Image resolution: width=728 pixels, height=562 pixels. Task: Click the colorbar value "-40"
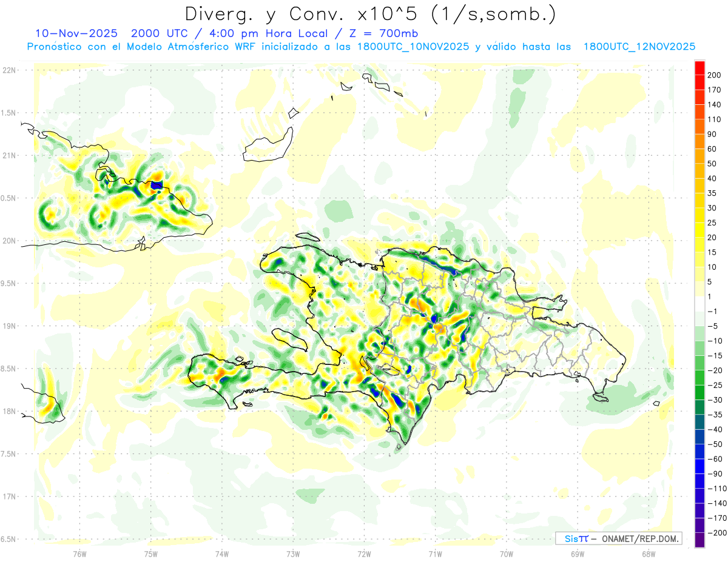tap(716, 429)
